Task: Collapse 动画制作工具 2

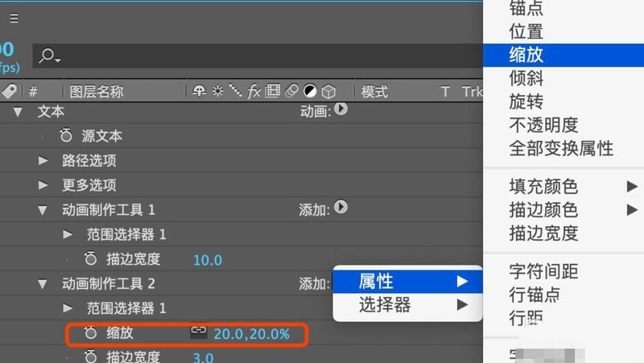Action: point(43,284)
